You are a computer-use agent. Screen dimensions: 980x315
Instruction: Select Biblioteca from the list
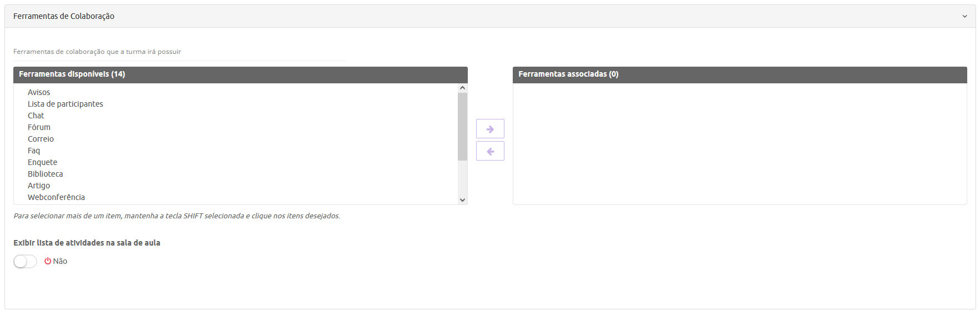coord(46,174)
